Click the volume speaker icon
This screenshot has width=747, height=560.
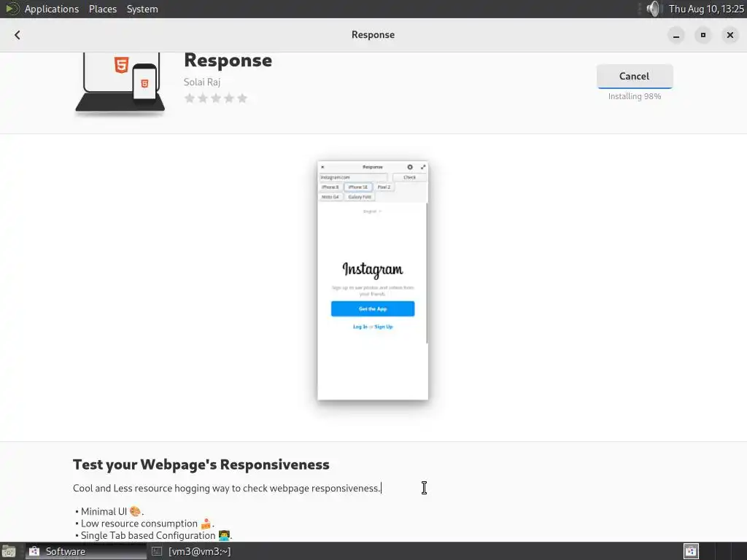[654, 9]
